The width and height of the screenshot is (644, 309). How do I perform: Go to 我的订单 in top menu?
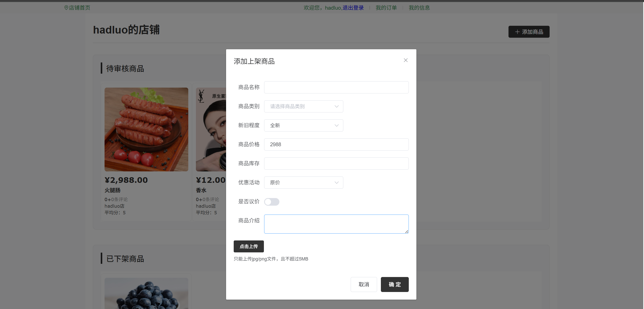click(386, 8)
